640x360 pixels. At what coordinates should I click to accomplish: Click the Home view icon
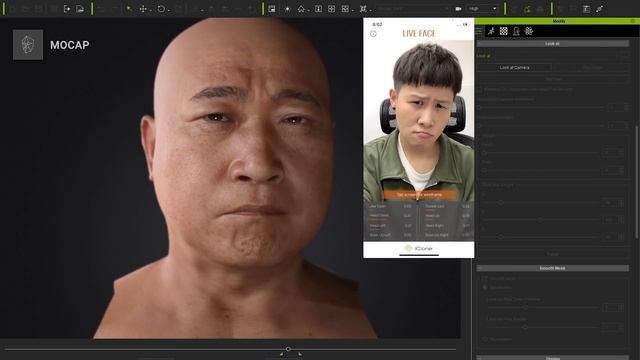click(x=301, y=9)
